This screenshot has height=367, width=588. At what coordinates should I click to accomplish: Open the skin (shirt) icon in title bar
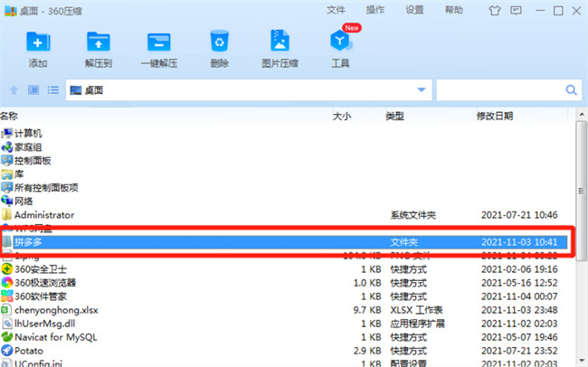click(495, 11)
